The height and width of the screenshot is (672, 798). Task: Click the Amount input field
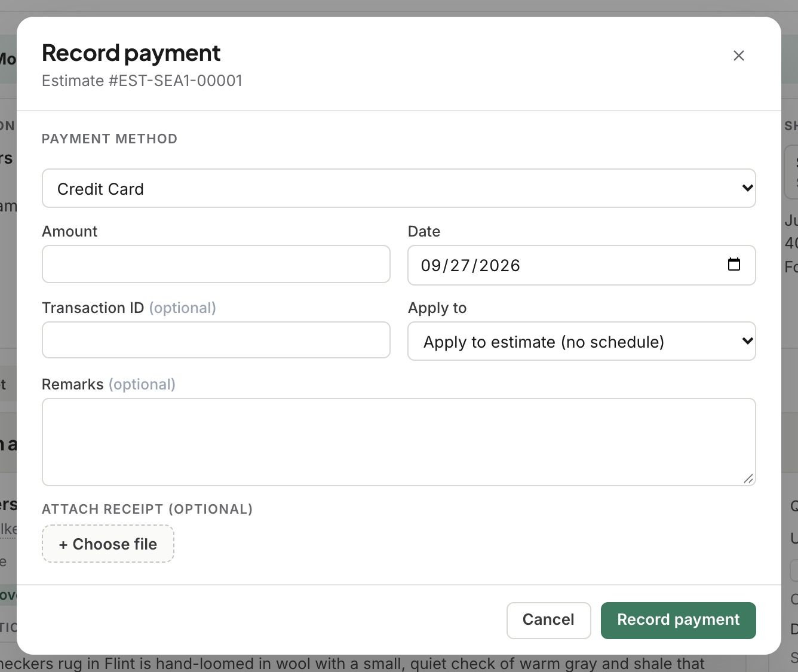click(216, 264)
